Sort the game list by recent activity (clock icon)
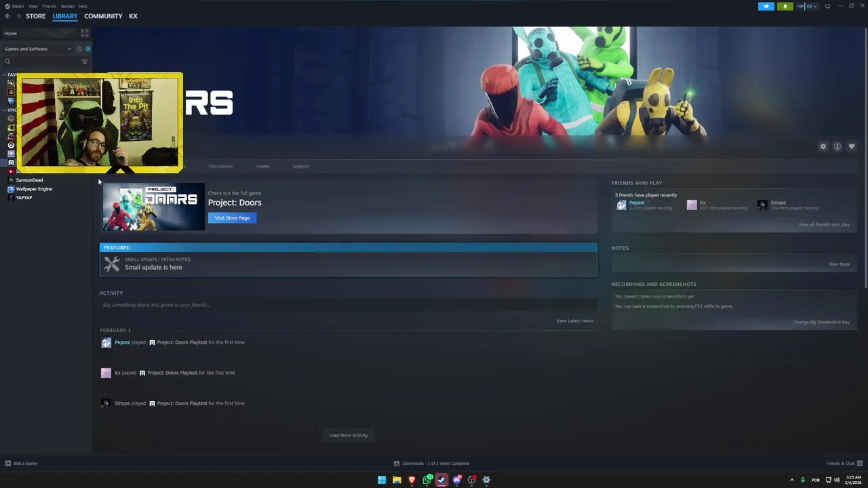868x488 pixels. click(79, 49)
